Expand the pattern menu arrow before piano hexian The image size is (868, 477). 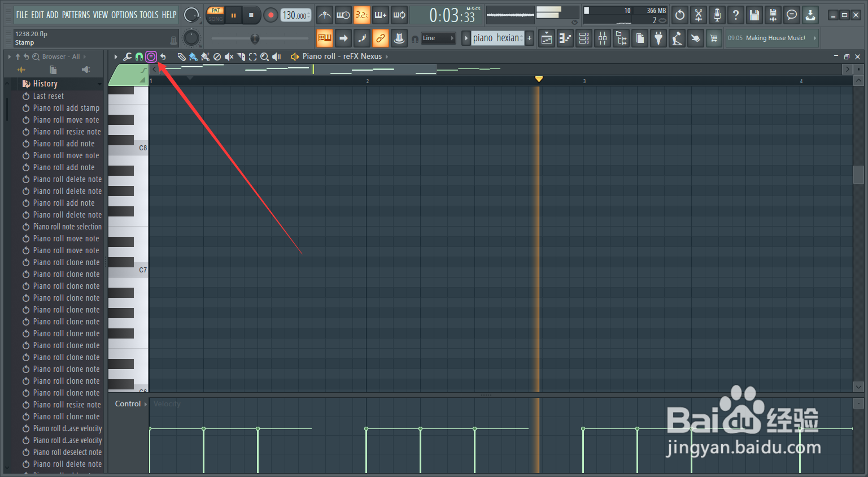[466, 38]
